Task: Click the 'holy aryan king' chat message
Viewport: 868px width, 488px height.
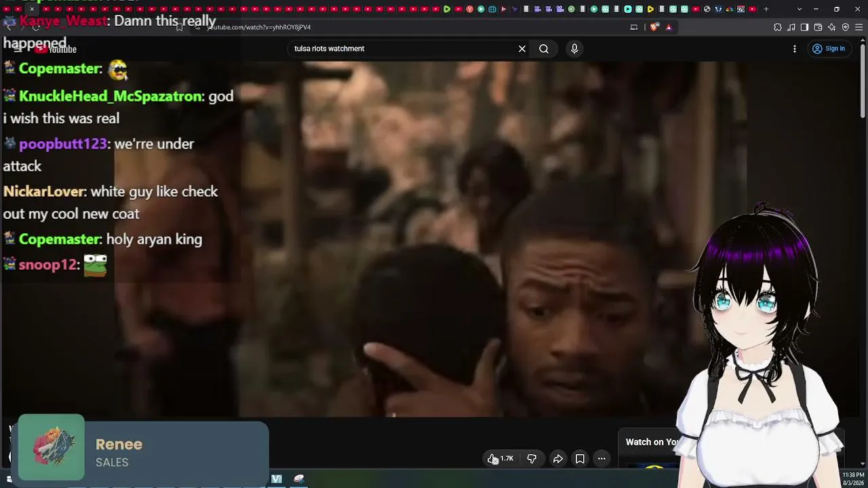Action: 154,239
